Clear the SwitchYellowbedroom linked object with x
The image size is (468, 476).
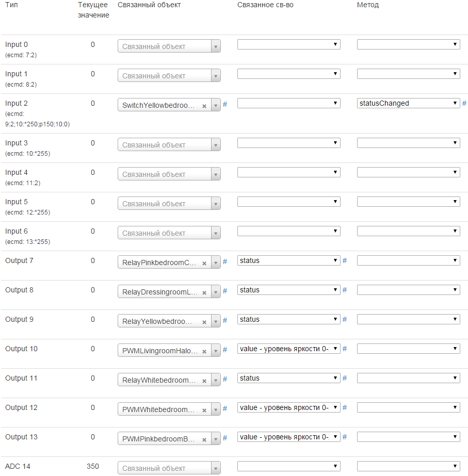point(204,106)
